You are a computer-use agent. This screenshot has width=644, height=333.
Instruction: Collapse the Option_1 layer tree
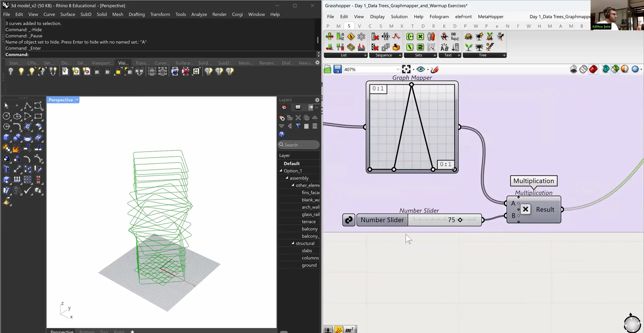[281, 171]
